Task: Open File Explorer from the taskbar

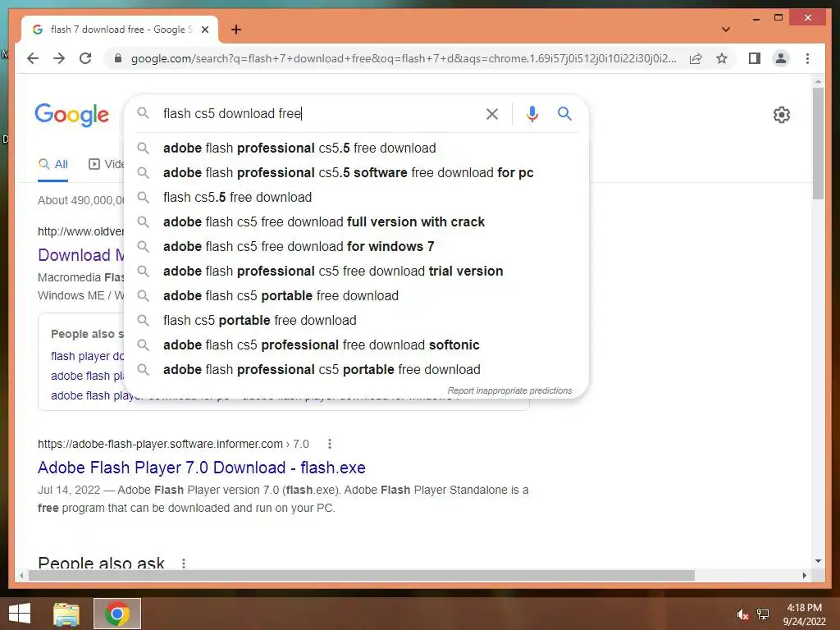Action: (66, 614)
